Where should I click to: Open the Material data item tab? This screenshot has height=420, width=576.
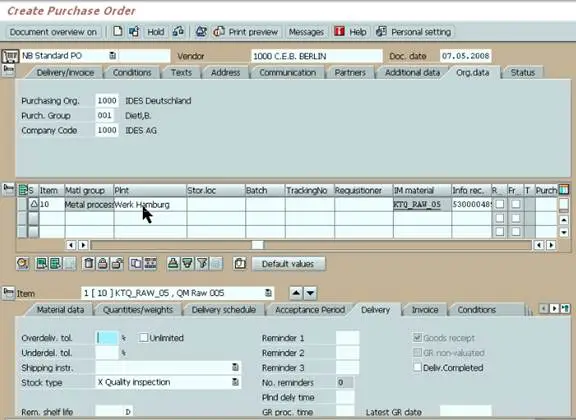[x=60, y=310]
